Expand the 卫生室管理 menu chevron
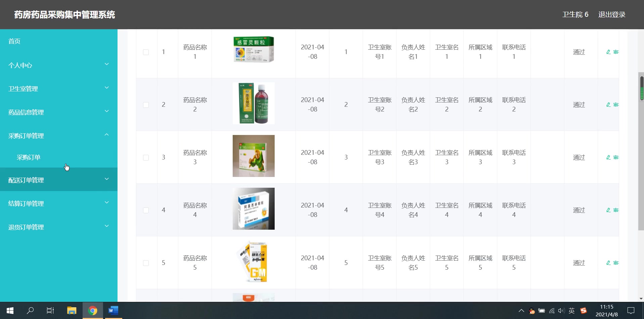 click(107, 88)
